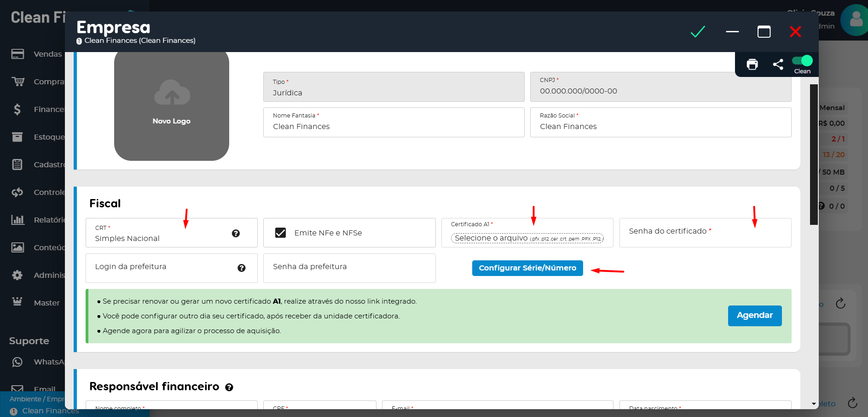This screenshot has height=417, width=868.
Task: Upload a new logo via Novo Logo
Action: tap(172, 106)
